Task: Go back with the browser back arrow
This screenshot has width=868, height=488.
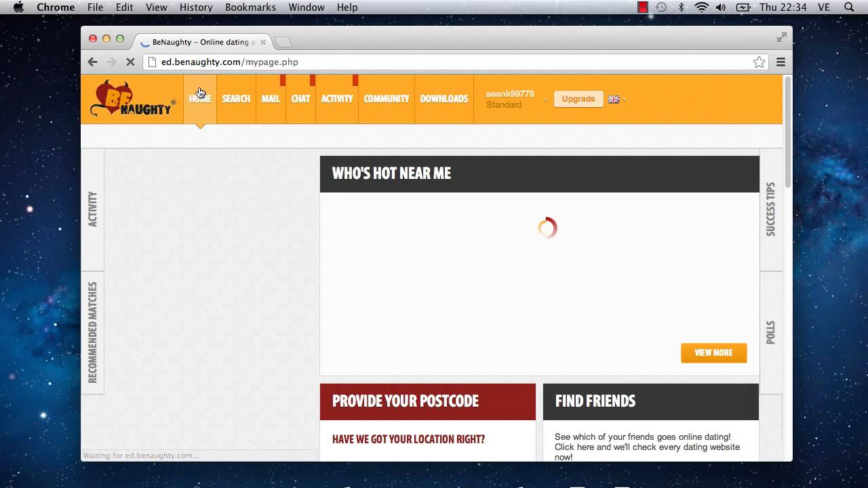Action: 93,62
